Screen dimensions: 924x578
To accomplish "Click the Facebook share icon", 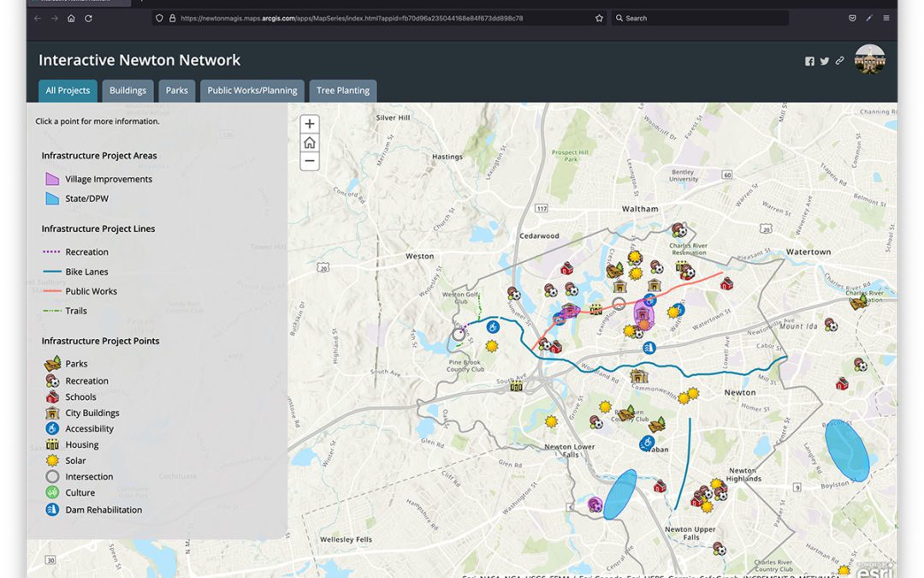I will (x=809, y=61).
